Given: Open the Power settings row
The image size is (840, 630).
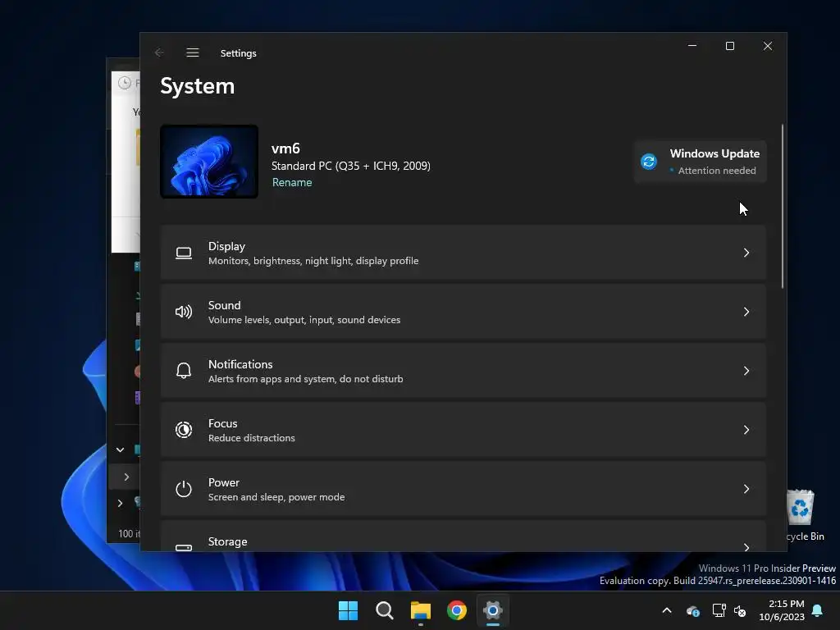Looking at the screenshot, I should click(463, 489).
